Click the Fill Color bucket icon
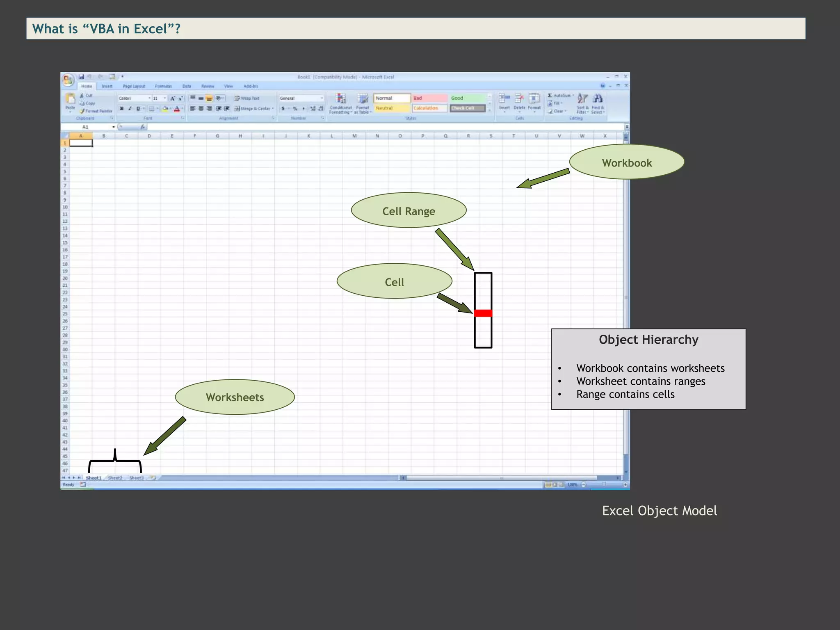Viewport: 840px width, 630px height. pyautogui.click(x=165, y=109)
